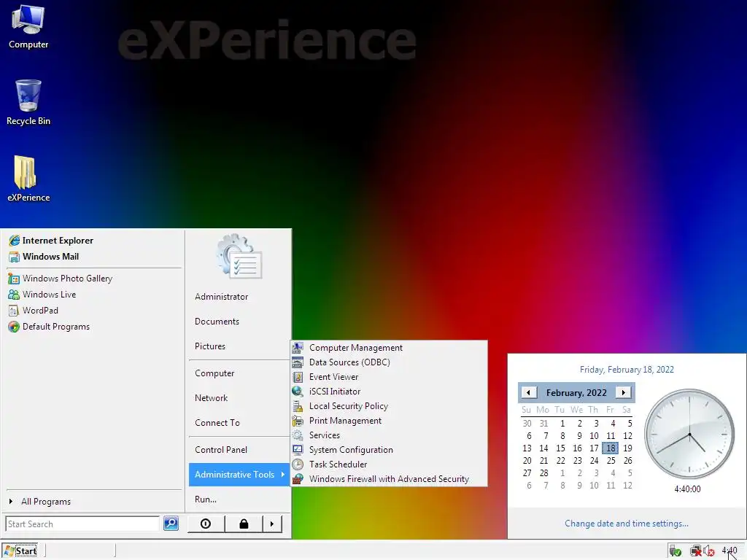Open Pictures from Start menu

click(210, 346)
